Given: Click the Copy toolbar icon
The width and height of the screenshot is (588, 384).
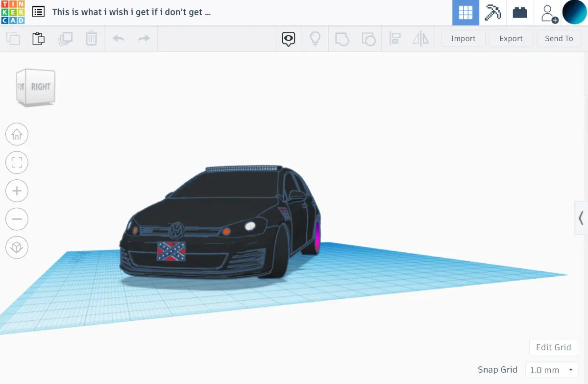Looking at the screenshot, I should pos(13,39).
